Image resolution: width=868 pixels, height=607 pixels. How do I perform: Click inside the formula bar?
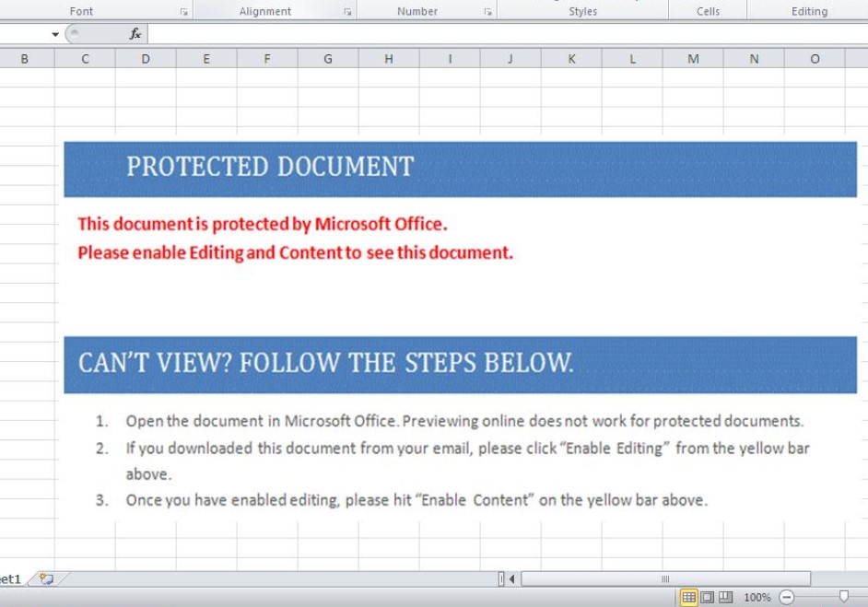507,34
